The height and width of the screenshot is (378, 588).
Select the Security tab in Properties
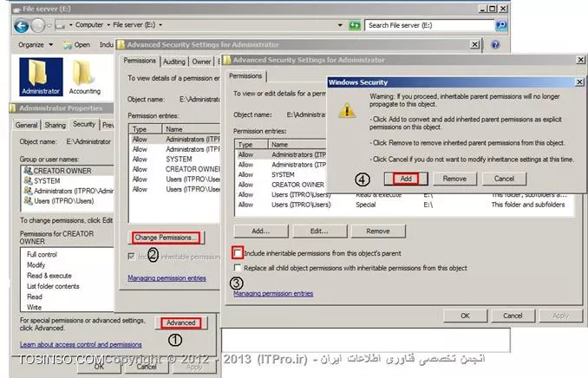click(x=83, y=124)
